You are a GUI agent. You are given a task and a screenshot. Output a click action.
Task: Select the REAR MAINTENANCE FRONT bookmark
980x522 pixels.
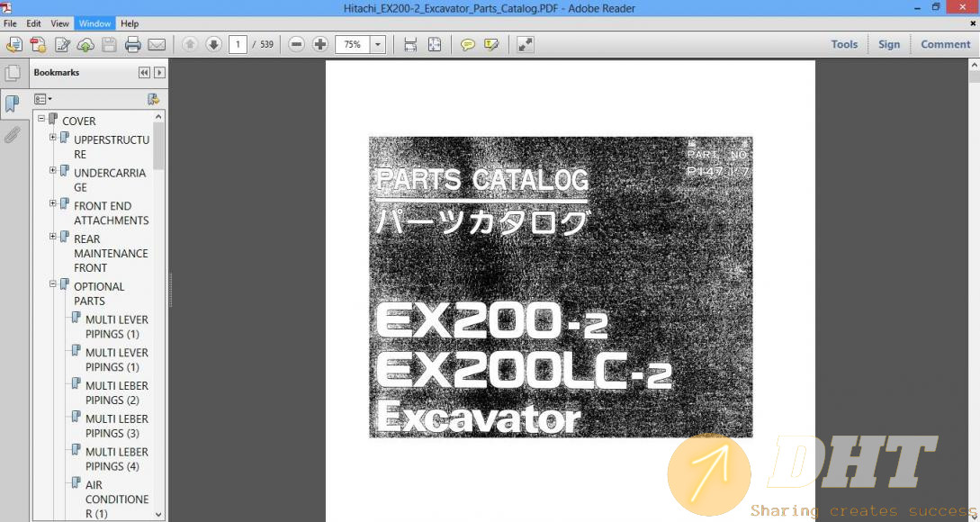coord(111,253)
